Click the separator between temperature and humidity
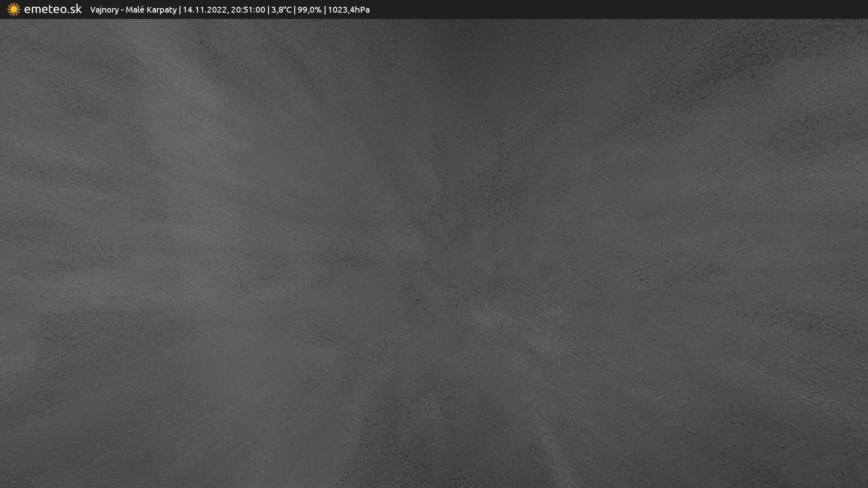The width and height of the screenshot is (868, 488). pyautogui.click(x=295, y=10)
